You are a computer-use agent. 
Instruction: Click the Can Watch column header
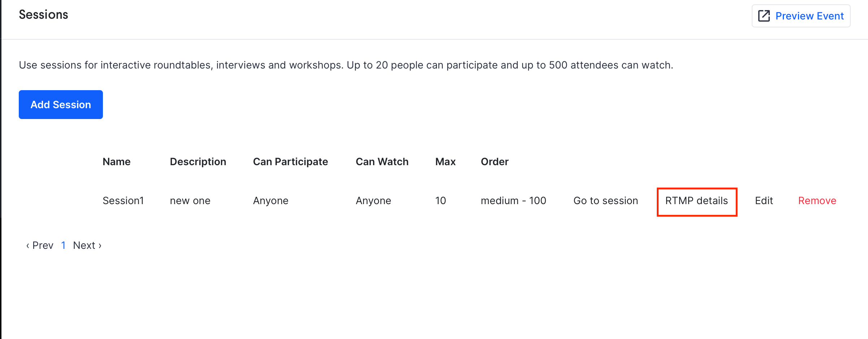coord(382,162)
